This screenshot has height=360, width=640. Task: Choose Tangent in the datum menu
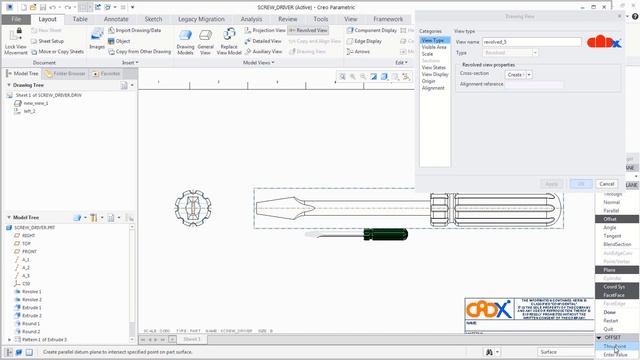612,236
